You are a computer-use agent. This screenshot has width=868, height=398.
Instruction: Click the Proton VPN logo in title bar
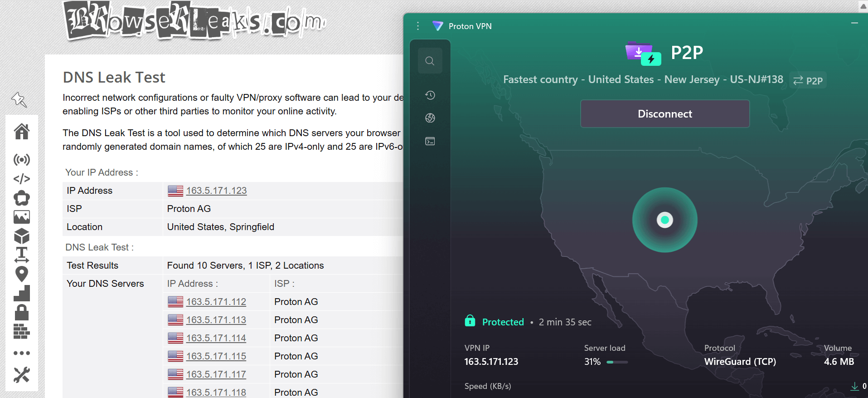pyautogui.click(x=437, y=26)
